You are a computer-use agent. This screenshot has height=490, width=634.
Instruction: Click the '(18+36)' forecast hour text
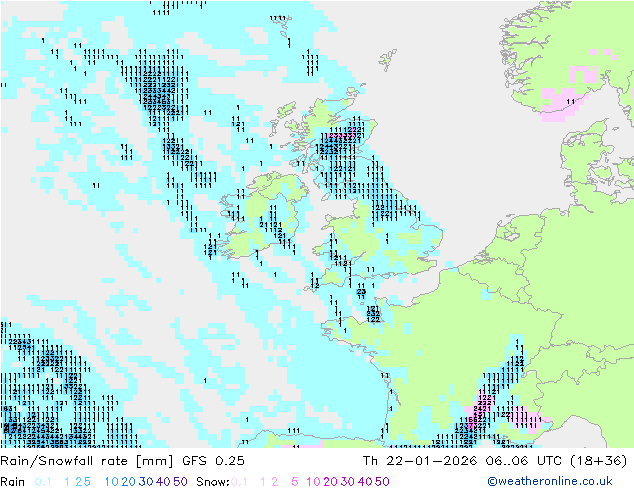pyautogui.click(x=598, y=461)
